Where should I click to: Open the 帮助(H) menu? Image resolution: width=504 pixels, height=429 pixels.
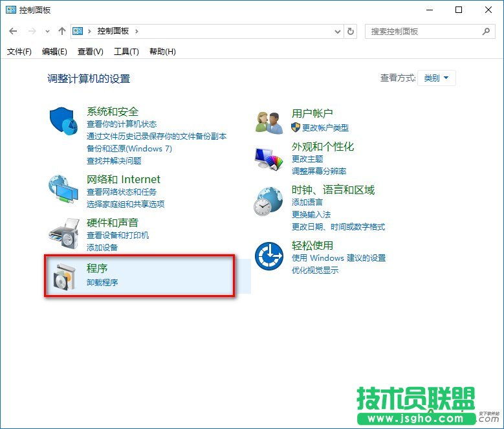click(162, 51)
